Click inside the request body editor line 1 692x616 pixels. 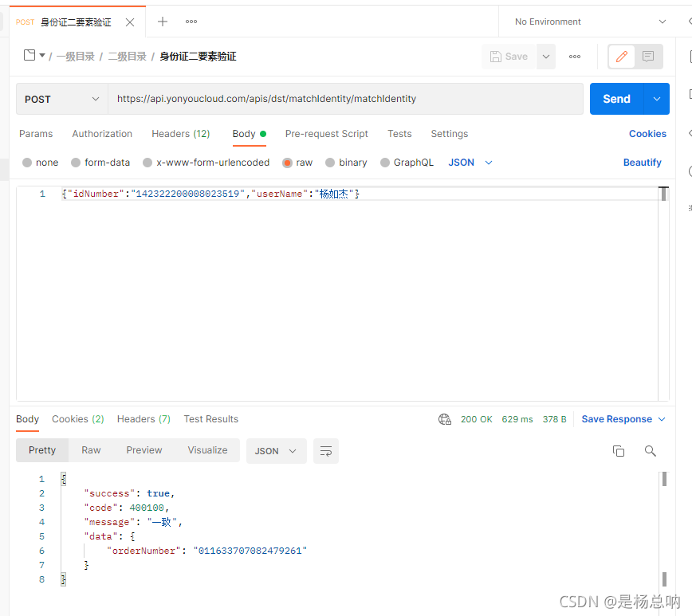360,194
